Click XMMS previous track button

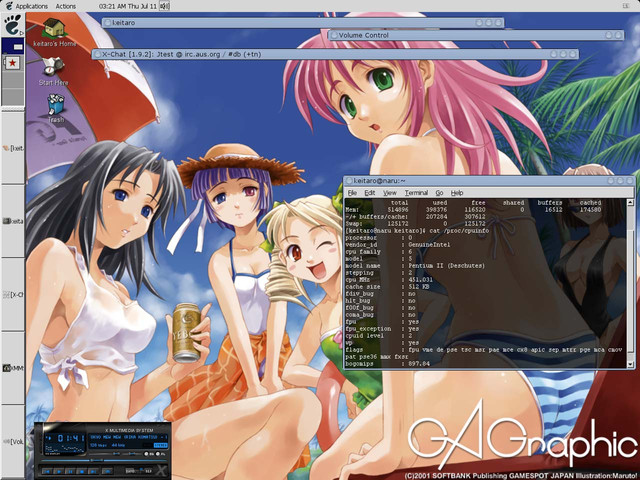coord(47,472)
